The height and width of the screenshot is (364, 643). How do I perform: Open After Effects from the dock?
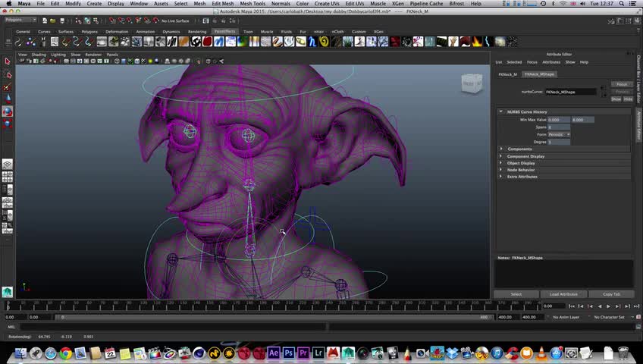pyautogui.click(x=274, y=353)
